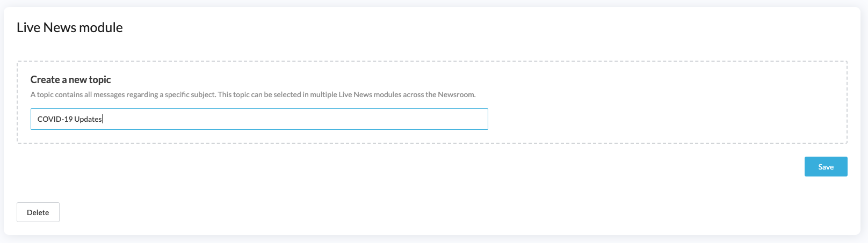The height and width of the screenshot is (243, 868).
Task: Focus the topic name input field
Action: 259,119
